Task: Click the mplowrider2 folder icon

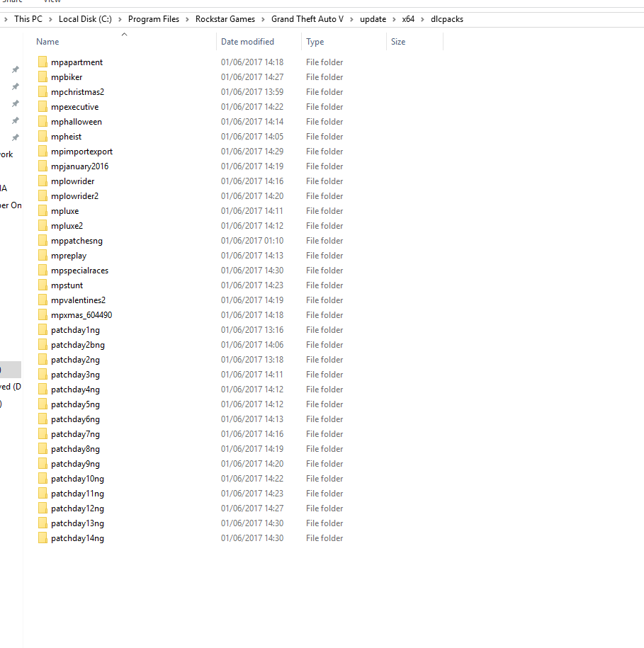Action: 43,196
